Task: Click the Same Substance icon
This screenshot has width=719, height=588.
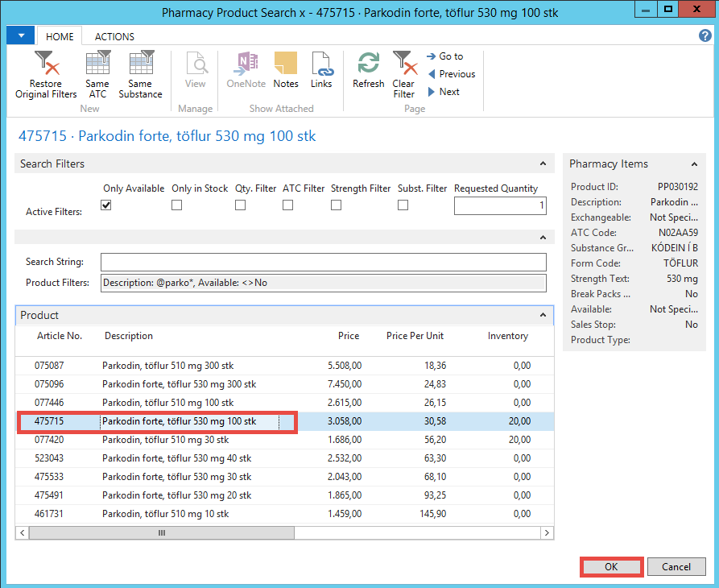Action: click(x=140, y=64)
